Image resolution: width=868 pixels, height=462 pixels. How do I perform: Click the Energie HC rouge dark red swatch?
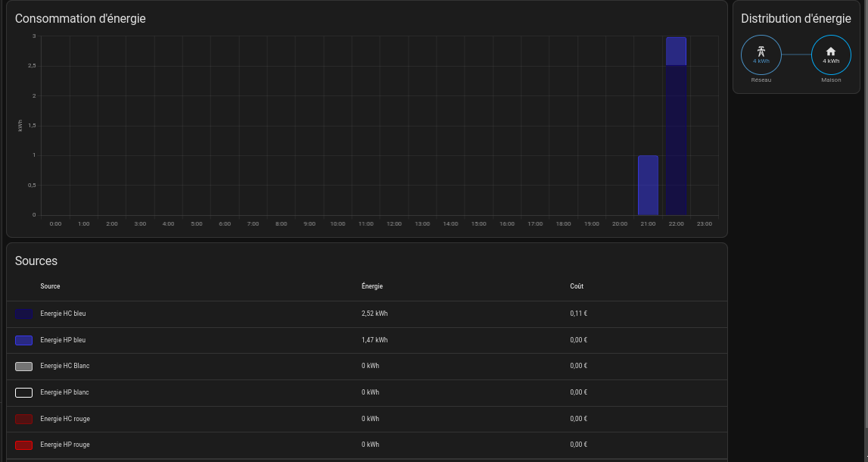click(23, 419)
